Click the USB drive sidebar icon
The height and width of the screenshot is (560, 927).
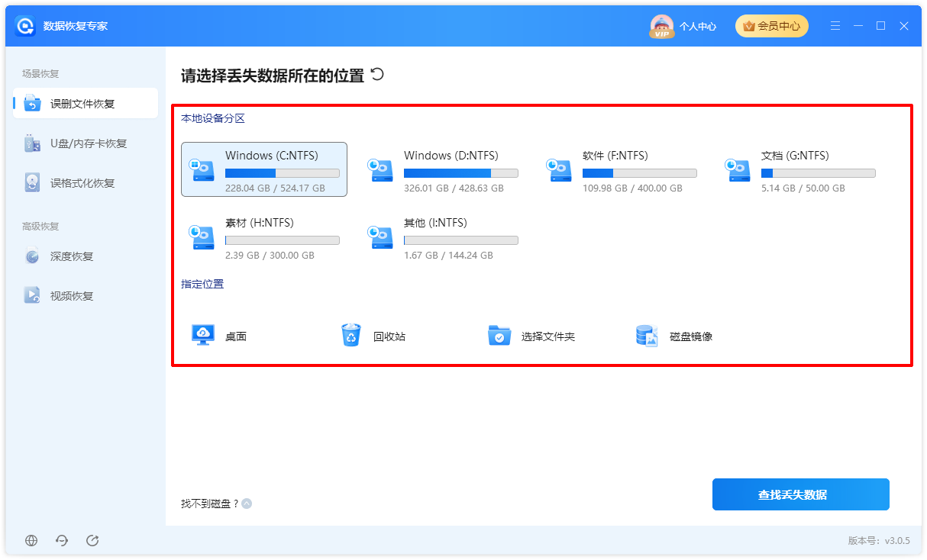coord(32,143)
